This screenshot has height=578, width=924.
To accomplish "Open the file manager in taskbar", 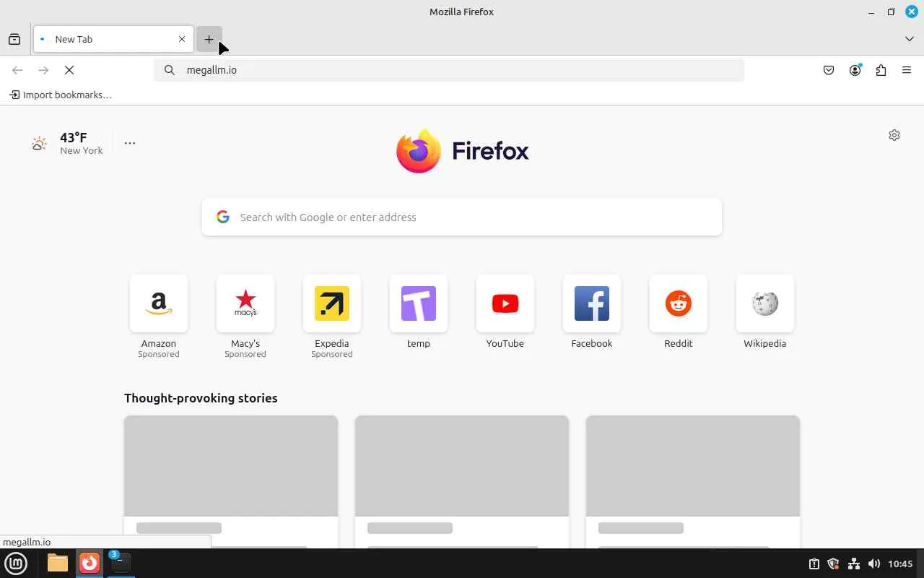I will pyautogui.click(x=58, y=563).
